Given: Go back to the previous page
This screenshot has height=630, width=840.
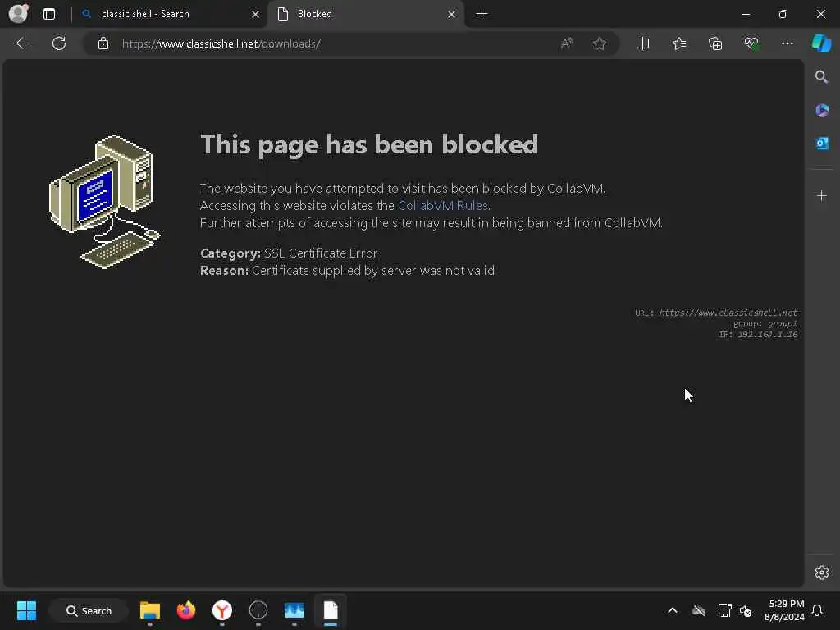Looking at the screenshot, I should tap(23, 43).
